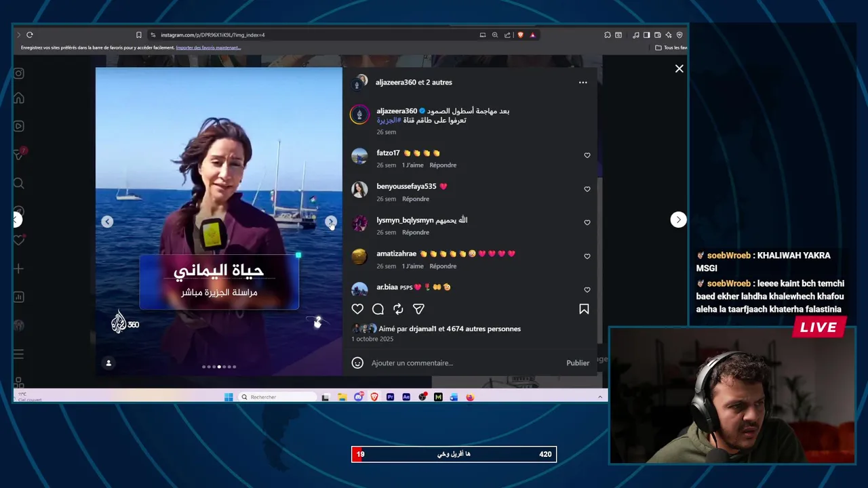Go to previous post white arrow
This screenshot has height=488, width=868.
click(17, 220)
